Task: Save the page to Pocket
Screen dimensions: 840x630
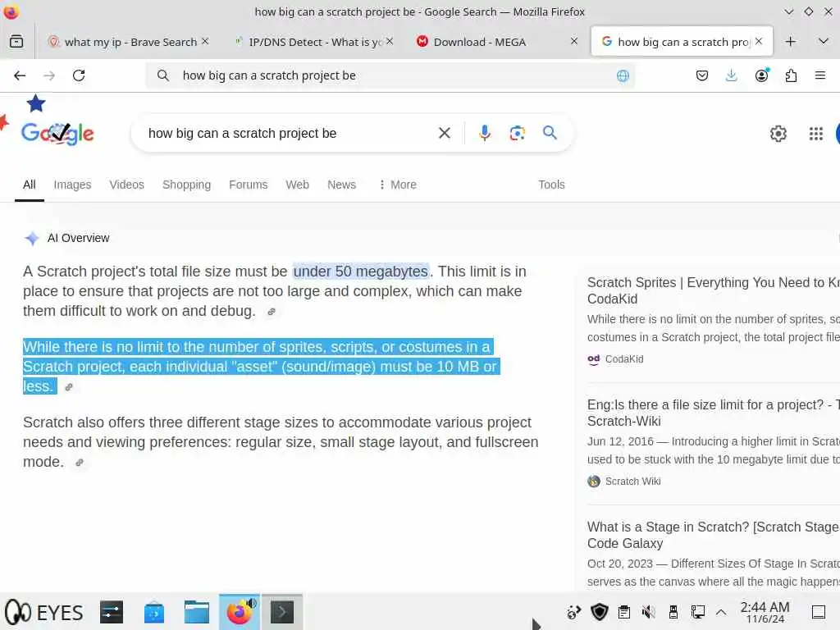Action: [702, 75]
